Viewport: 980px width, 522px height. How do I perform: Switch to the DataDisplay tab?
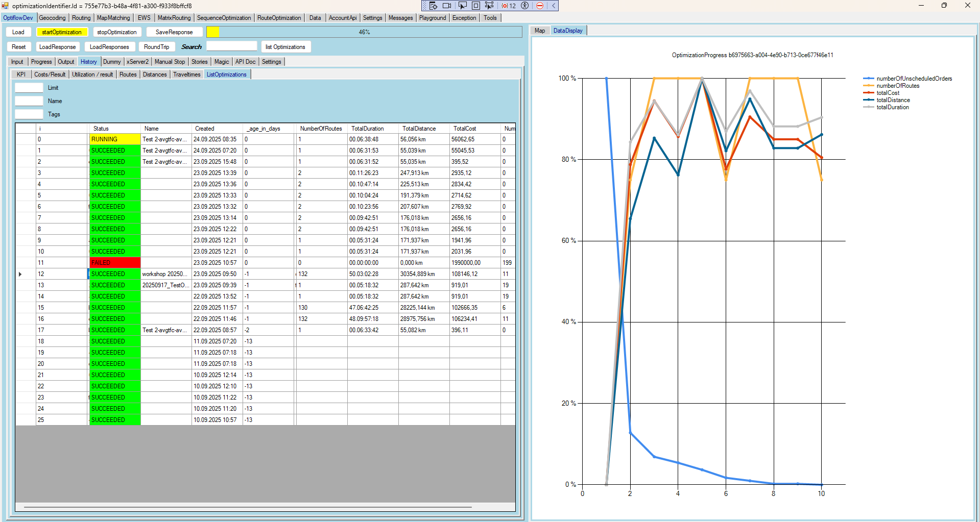(568, 31)
